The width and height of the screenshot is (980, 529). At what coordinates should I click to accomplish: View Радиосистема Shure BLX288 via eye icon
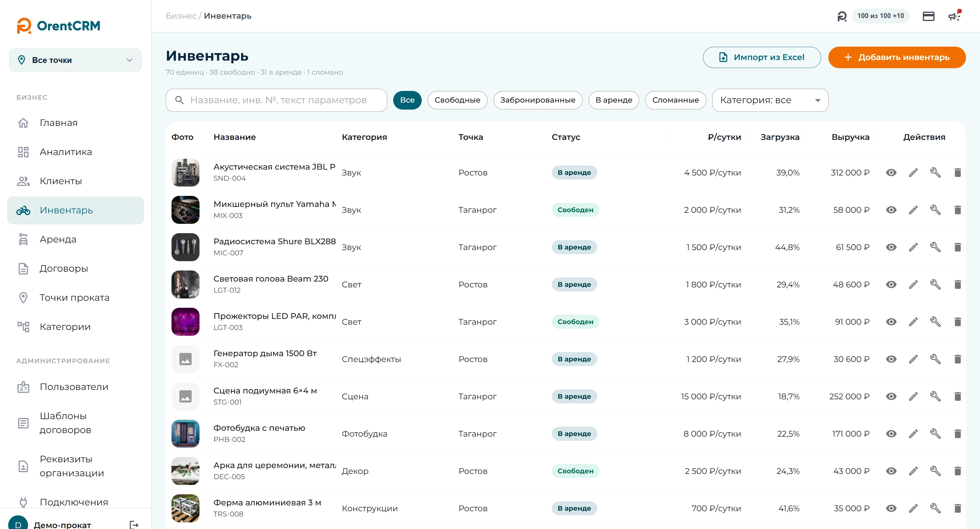[891, 247]
